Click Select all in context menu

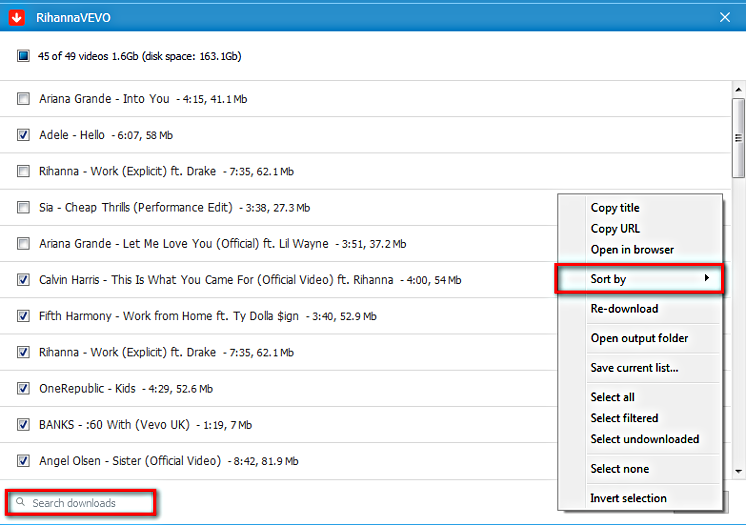[x=612, y=397]
